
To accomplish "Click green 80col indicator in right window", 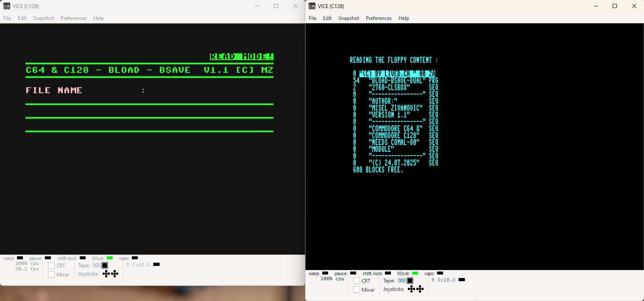I will (x=415, y=273).
